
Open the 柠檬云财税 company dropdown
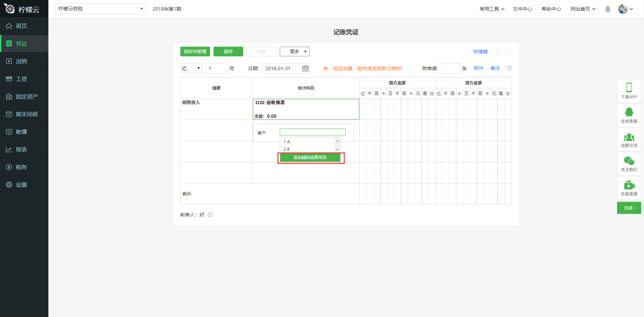[100, 9]
